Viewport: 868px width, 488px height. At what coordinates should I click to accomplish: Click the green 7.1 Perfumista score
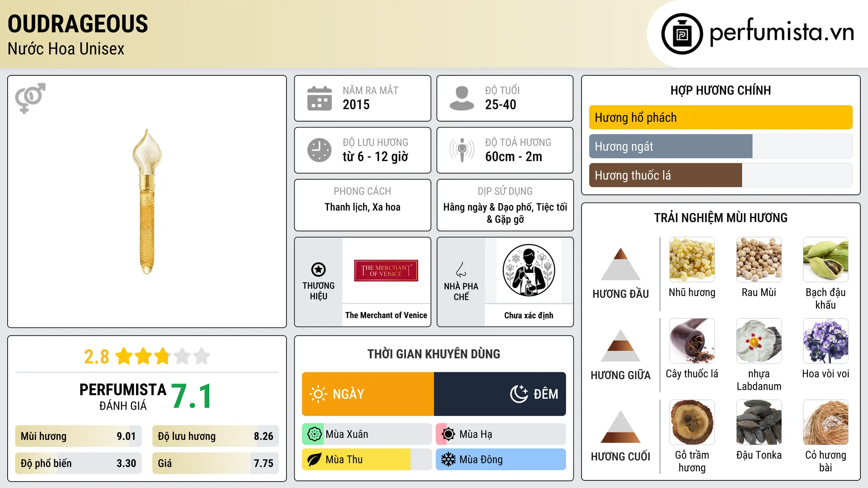[192, 396]
